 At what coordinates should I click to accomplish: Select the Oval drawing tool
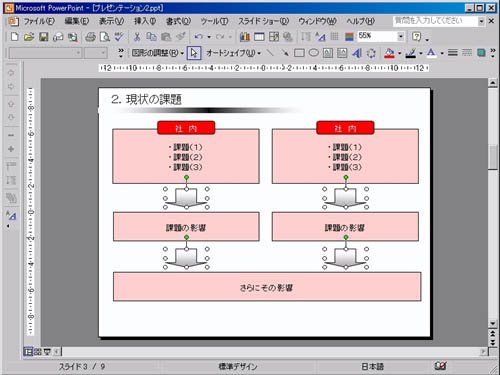[x=313, y=53]
